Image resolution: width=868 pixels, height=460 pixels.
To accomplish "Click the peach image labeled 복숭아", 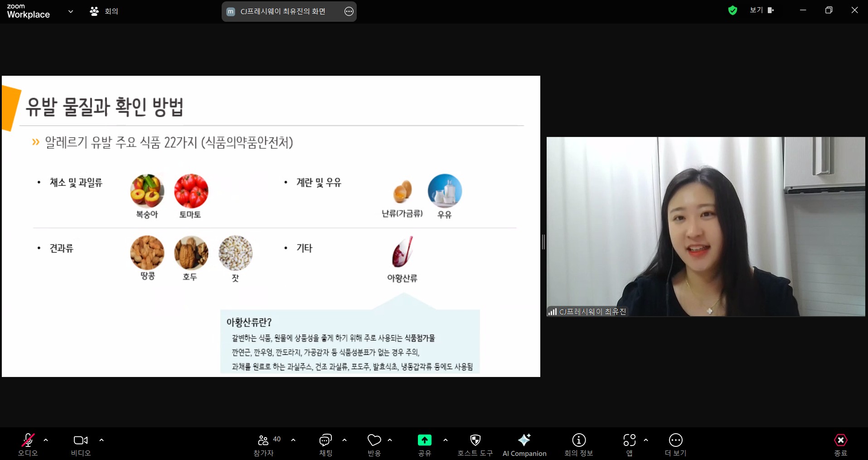I will (x=147, y=191).
